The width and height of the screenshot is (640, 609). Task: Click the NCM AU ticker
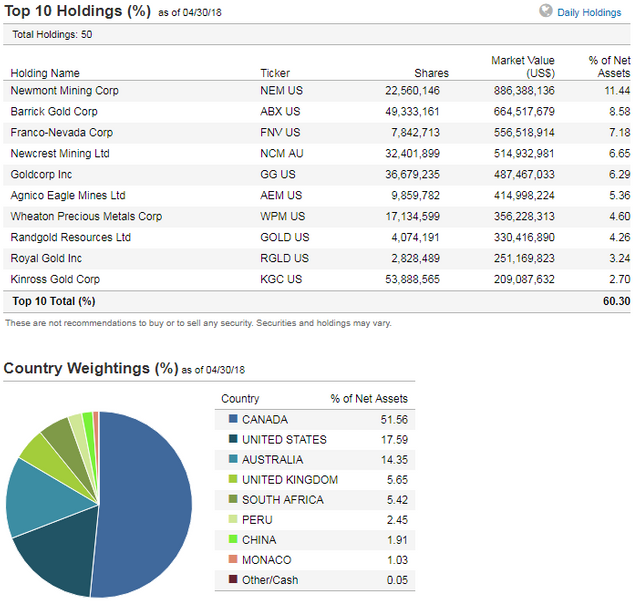click(282, 153)
